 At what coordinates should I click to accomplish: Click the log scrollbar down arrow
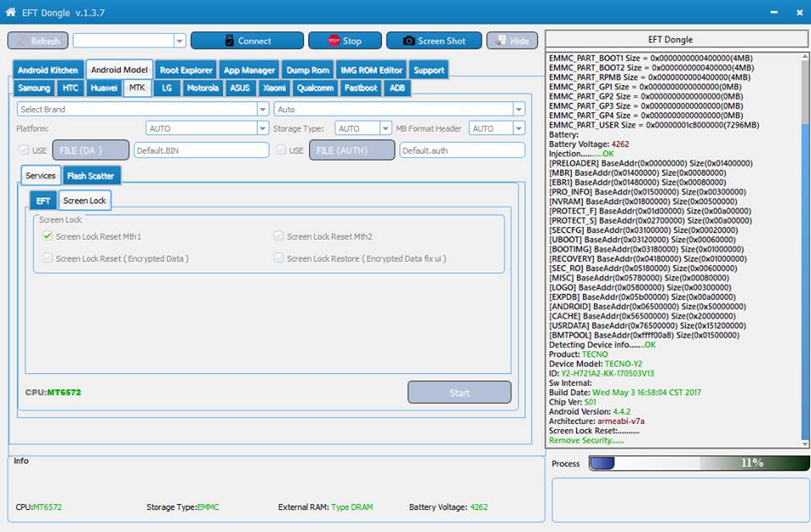(805, 443)
